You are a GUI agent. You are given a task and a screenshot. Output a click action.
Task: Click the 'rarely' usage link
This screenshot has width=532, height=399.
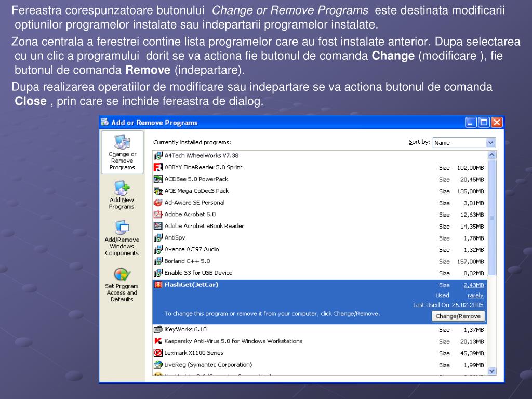pos(475,296)
